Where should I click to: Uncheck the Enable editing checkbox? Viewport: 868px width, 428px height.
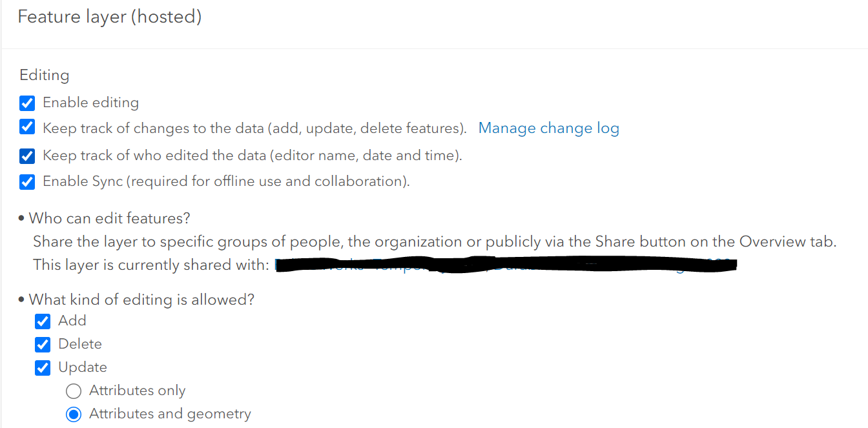click(x=27, y=103)
